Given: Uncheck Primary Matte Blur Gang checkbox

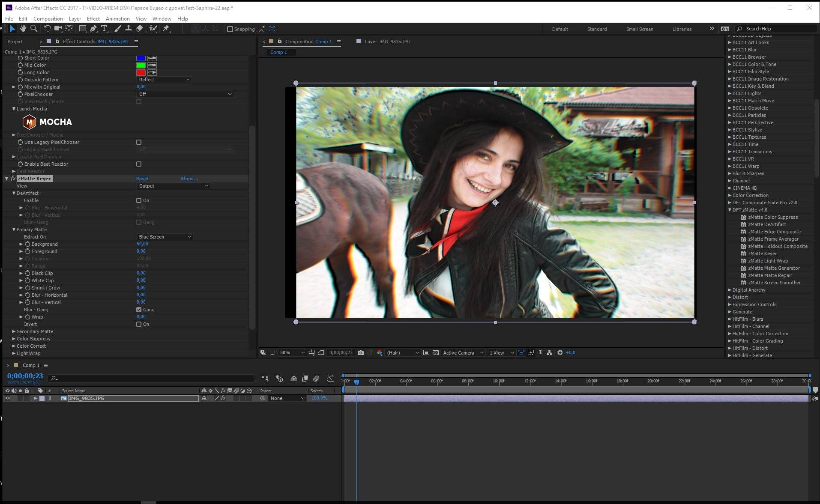Looking at the screenshot, I should click(139, 310).
